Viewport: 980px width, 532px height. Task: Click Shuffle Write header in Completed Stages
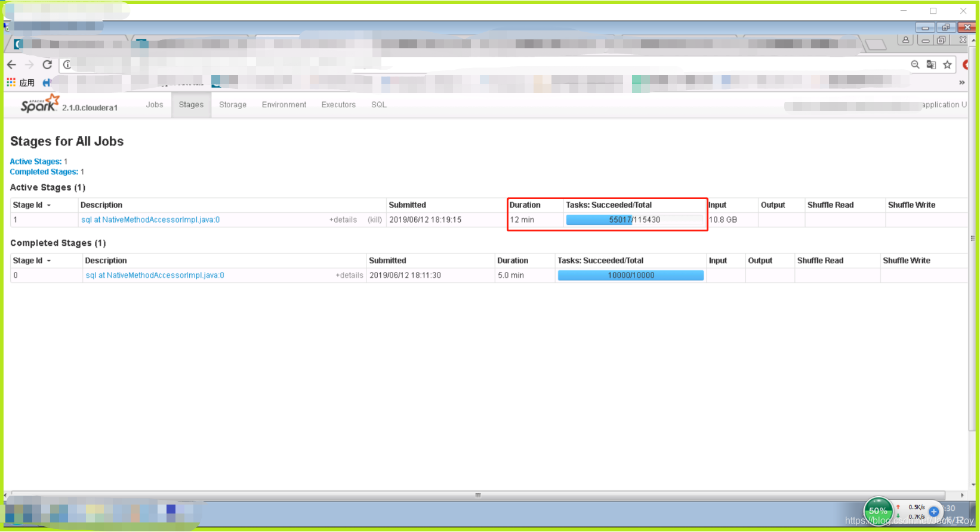coord(907,260)
